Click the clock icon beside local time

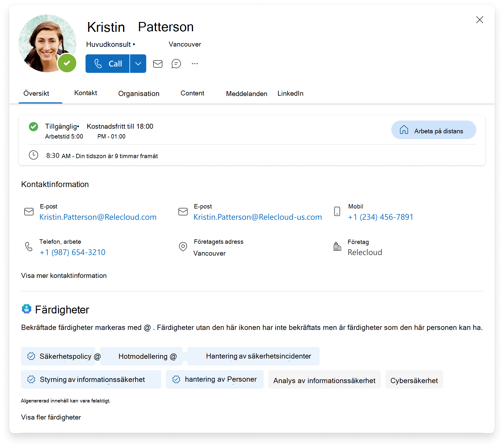pos(34,155)
